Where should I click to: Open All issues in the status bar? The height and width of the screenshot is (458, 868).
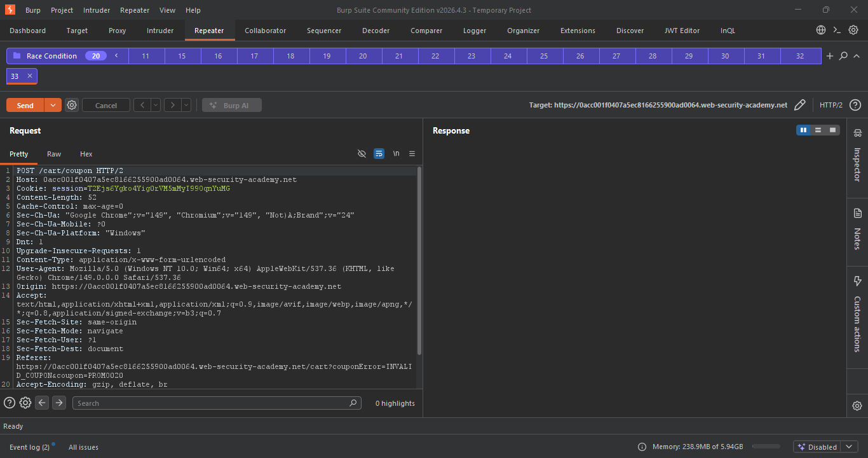pos(83,447)
